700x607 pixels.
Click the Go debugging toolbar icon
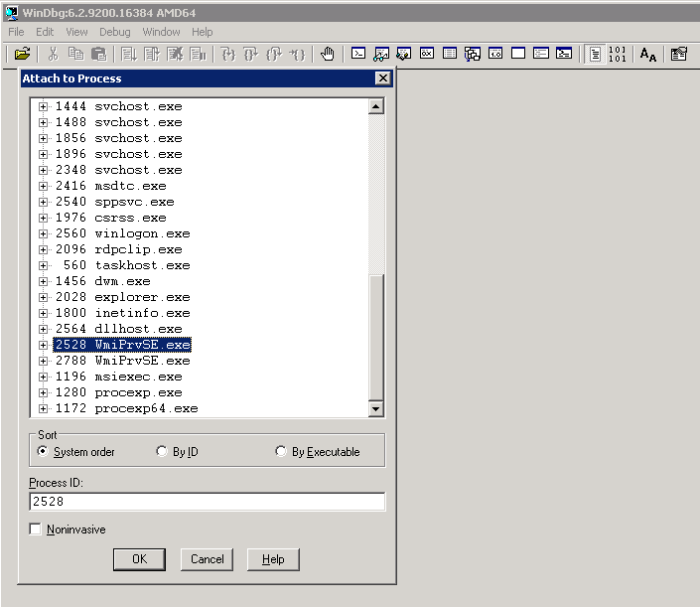(x=129, y=54)
